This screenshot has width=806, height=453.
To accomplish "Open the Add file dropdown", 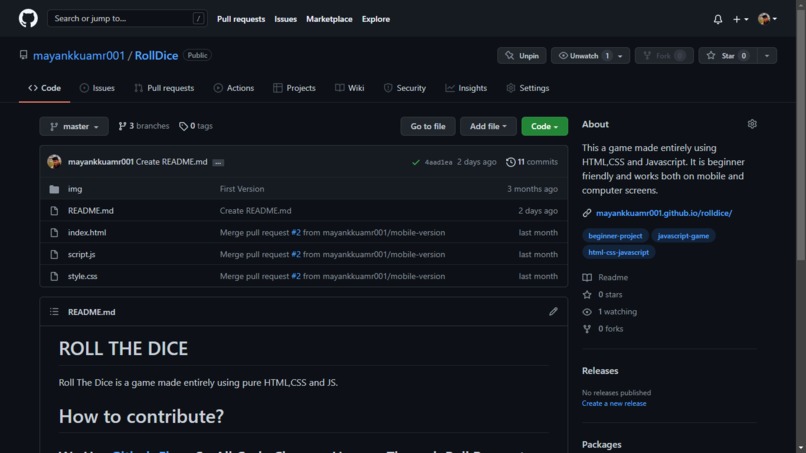I will [x=488, y=126].
